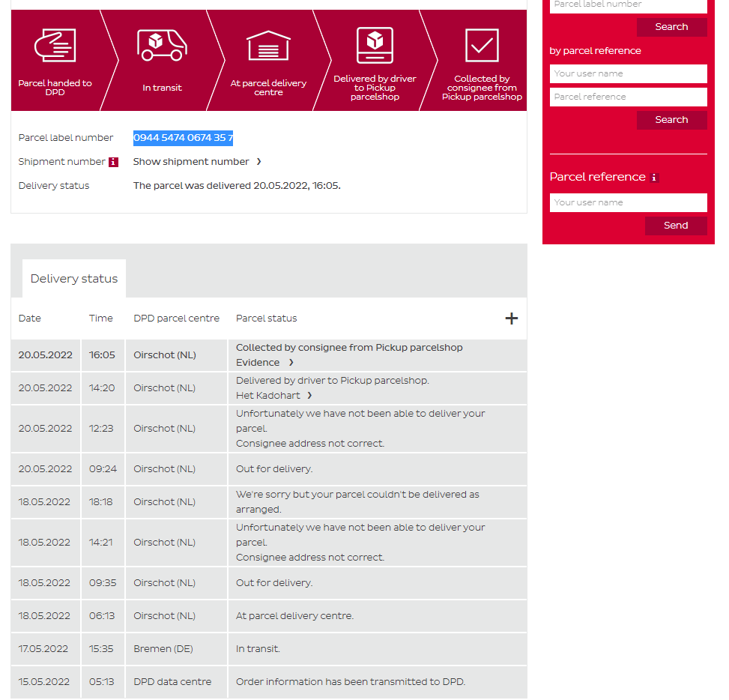Click the info icon beside Parcel reference heading
The width and height of the screenshot is (729, 700).
click(653, 178)
